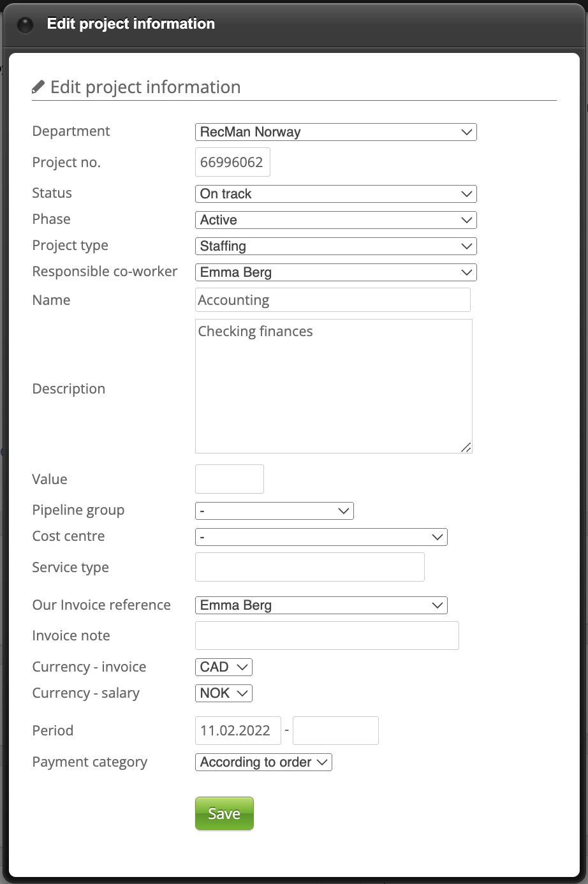
Task: Focus the Name field containing Accounting
Action: [332, 300]
